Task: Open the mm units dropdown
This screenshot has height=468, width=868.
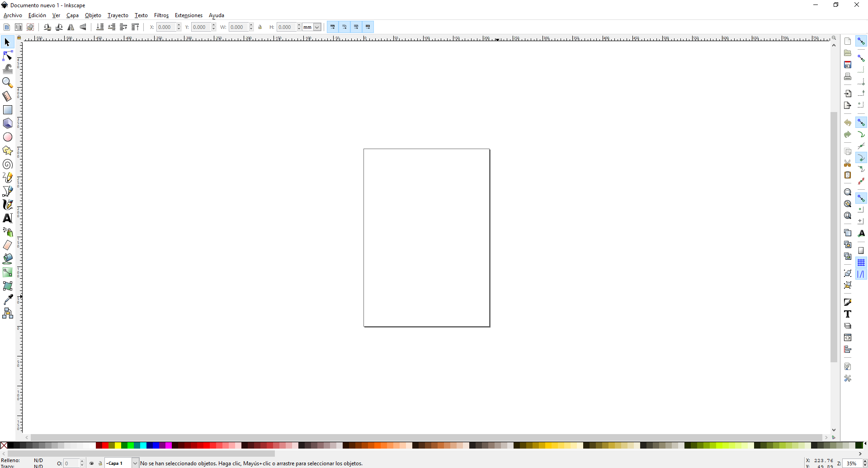Action: (x=312, y=27)
